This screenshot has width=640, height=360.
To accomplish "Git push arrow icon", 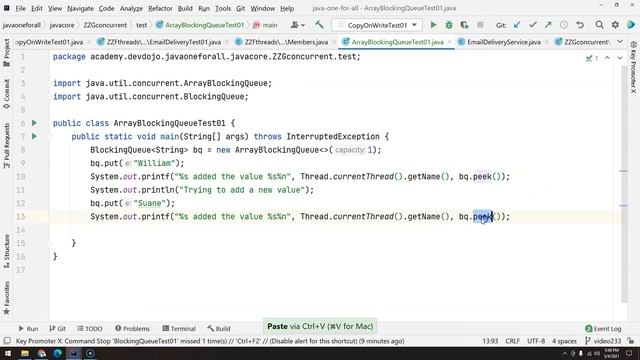I will pyautogui.click(x=548, y=25).
